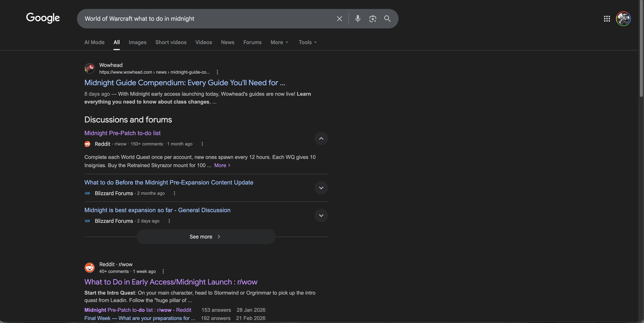Open the More search categories dropdown

click(279, 42)
